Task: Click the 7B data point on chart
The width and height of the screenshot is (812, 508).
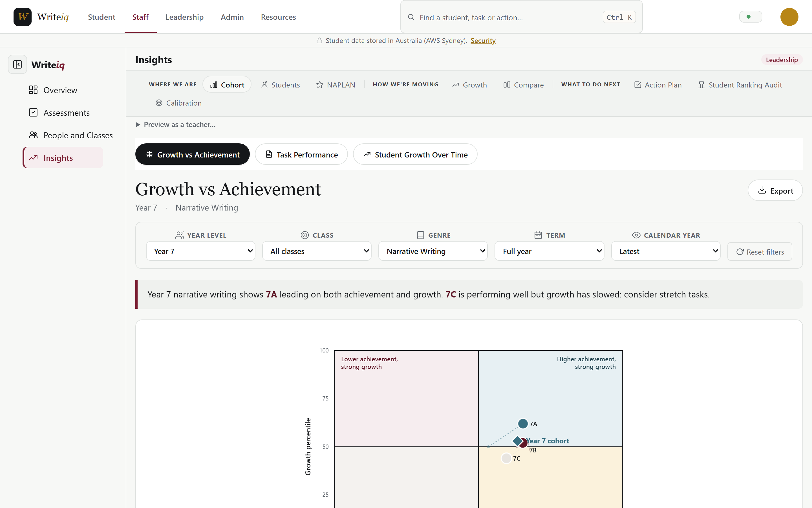Action: click(524, 443)
